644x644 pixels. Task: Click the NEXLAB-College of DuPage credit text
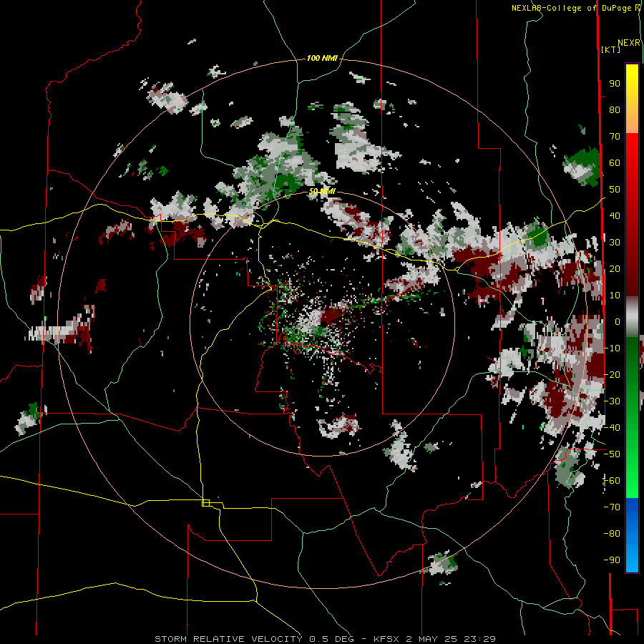[x=572, y=8]
